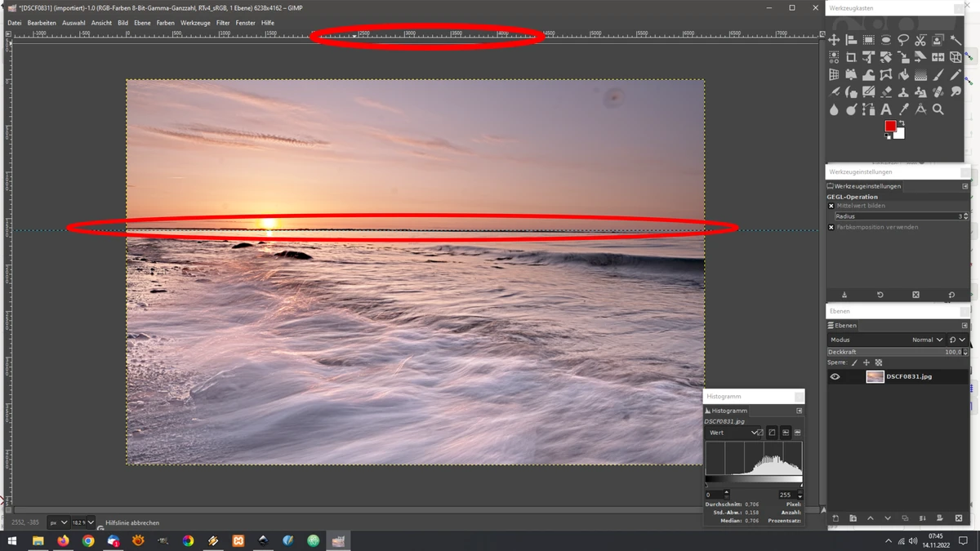Viewport: 980px width, 551px height.
Task: Open Histogramm tab configuration menu
Action: (x=799, y=411)
